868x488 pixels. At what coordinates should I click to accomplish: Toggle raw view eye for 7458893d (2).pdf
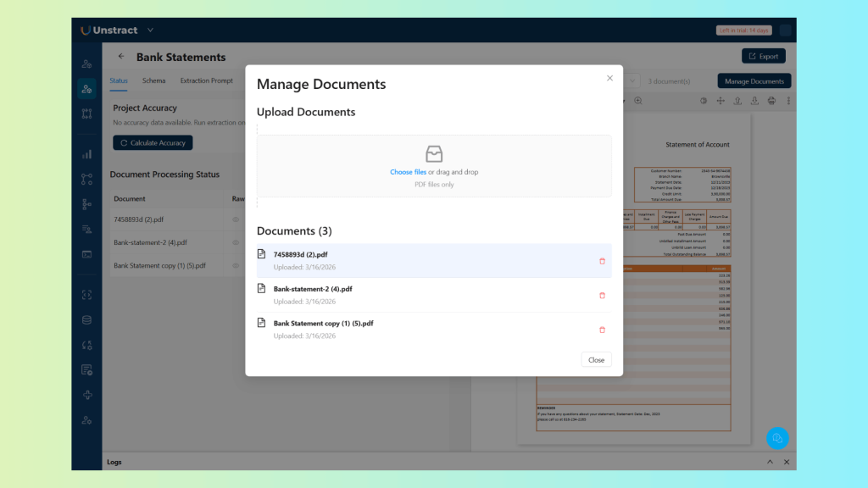tap(236, 219)
